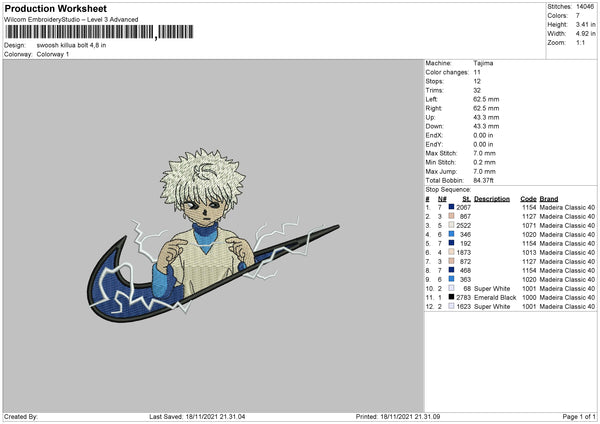
Task: Select the blue swatch beside 468
Action: [451, 270]
